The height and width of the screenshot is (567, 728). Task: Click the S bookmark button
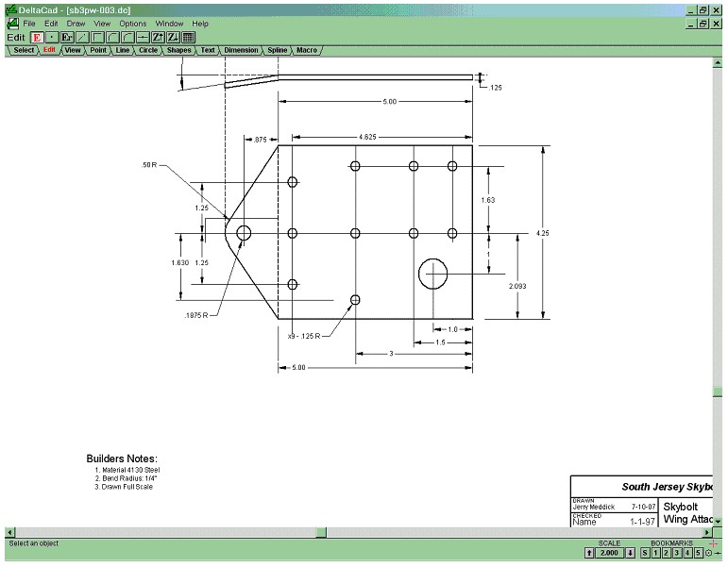pyautogui.click(x=646, y=553)
